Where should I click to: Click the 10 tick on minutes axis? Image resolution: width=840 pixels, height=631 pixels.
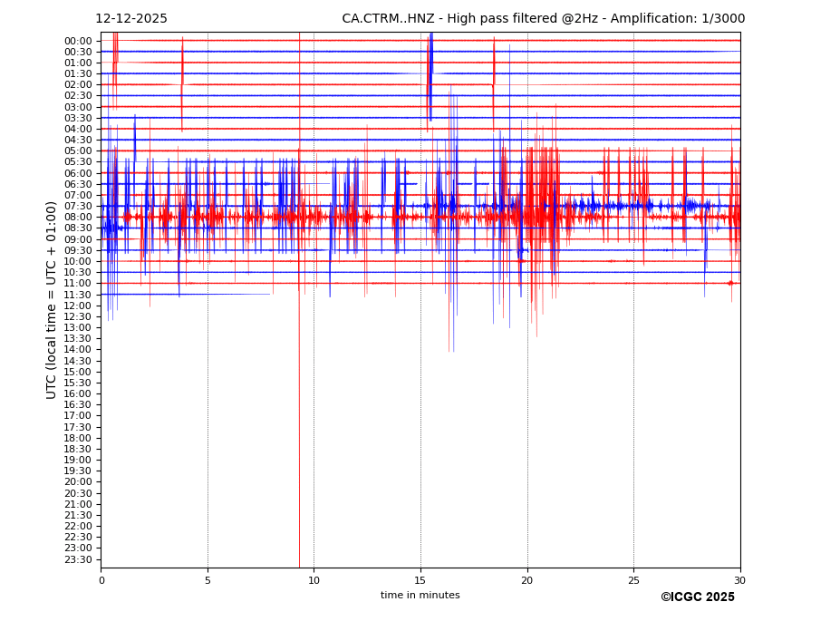tap(314, 580)
